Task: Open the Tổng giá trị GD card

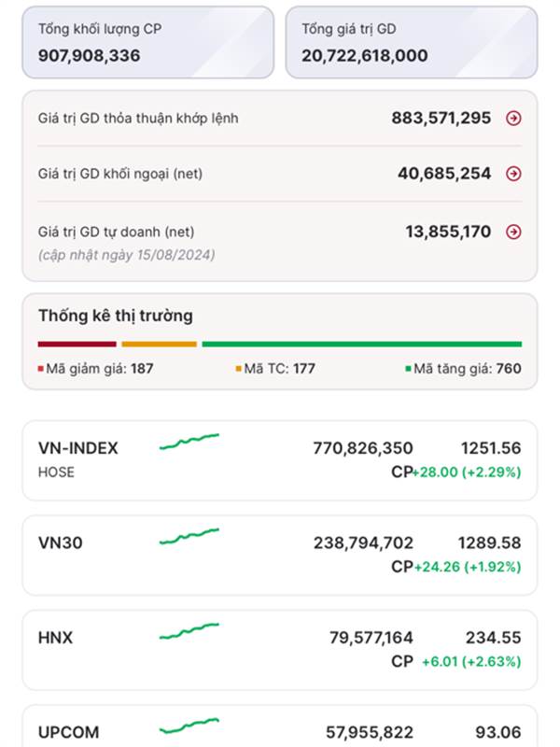Action: [412, 42]
